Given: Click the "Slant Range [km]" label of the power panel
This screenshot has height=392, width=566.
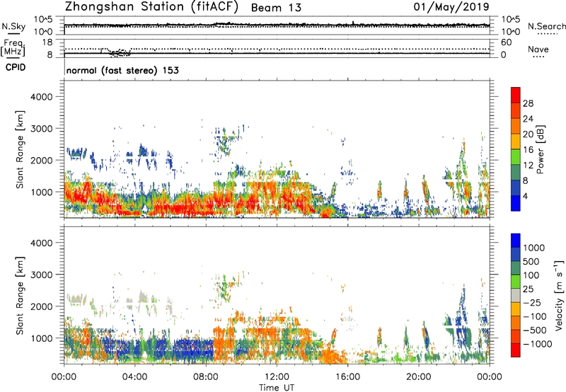Looking at the screenshot, I should [20, 149].
